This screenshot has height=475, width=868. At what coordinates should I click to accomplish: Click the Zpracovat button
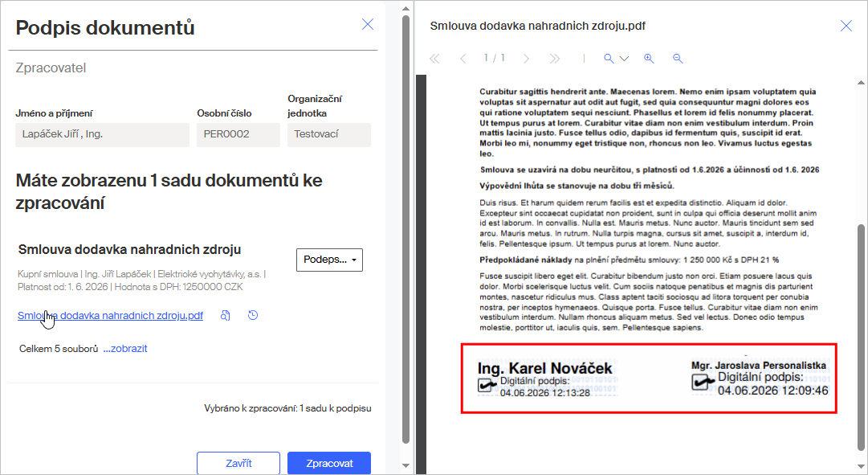click(x=329, y=464)
